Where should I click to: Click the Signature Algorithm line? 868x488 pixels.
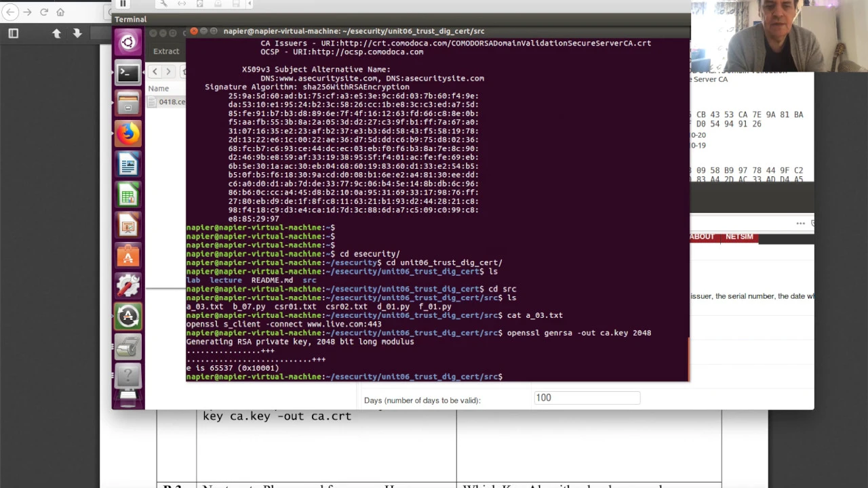(x=307, y=87)
